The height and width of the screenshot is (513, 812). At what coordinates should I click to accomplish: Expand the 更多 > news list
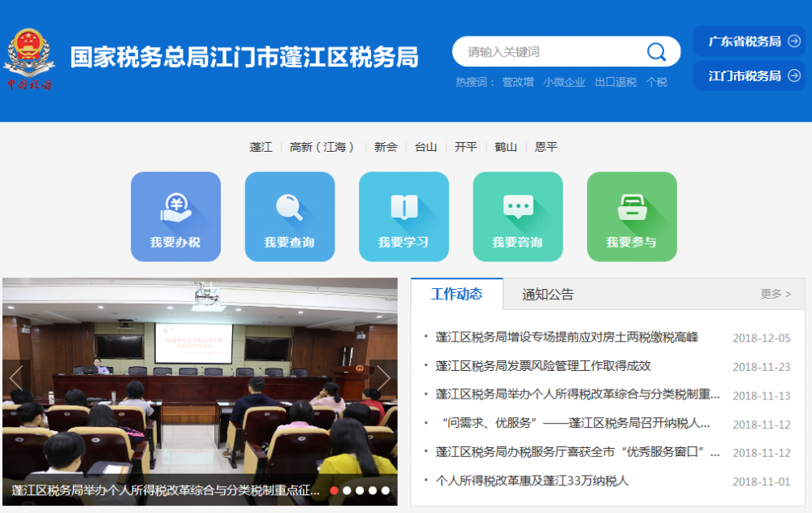(775, 294)
